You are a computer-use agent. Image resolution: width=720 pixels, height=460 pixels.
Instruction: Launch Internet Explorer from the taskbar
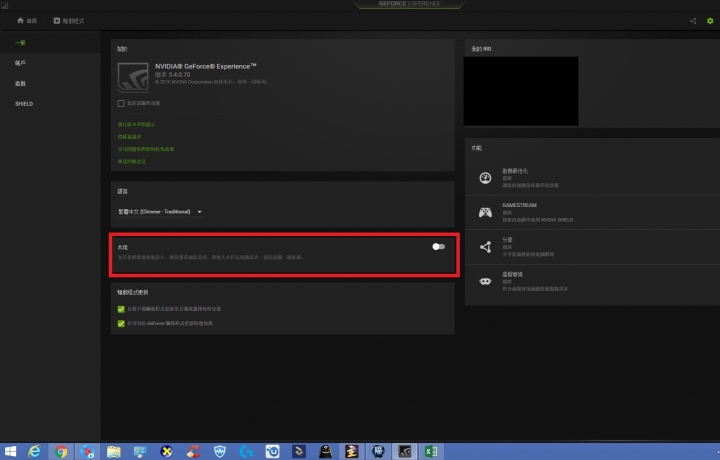click(34, 452)
